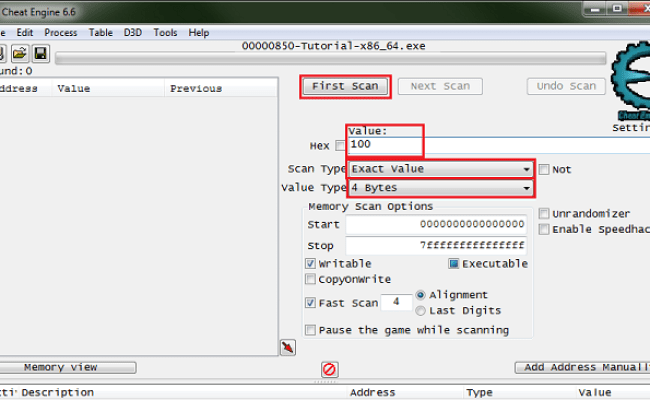Click the Next Scan button
Viewport: 650px width, 400px height.
pyautogui.click(x=440, y=86)
